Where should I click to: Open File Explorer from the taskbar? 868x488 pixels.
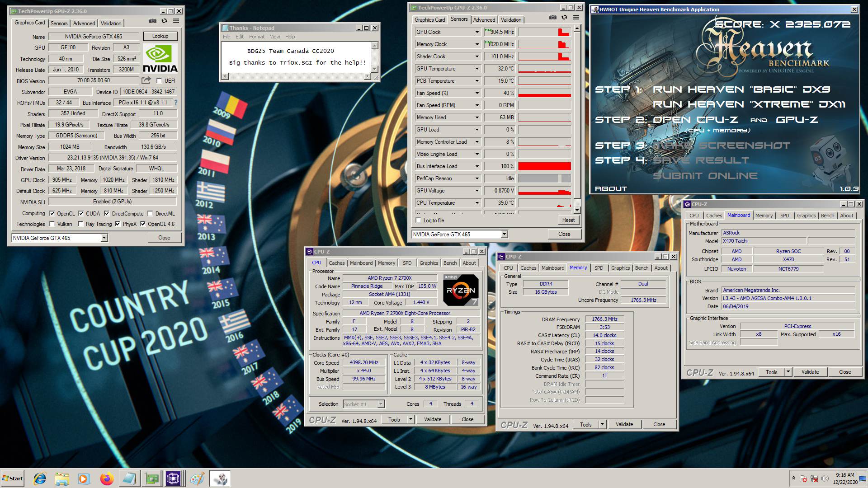[62, 479]
